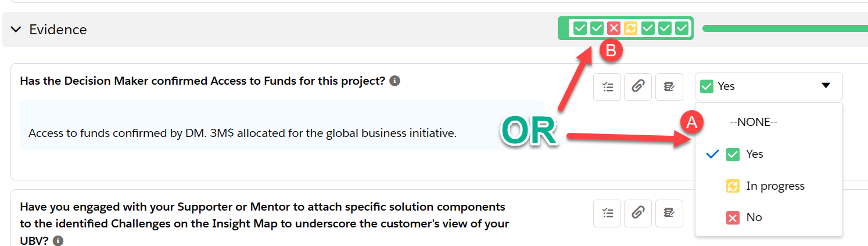Click the yellow in-progress indicator in Evidence summary
868x246 pixels.
point(630,28)
